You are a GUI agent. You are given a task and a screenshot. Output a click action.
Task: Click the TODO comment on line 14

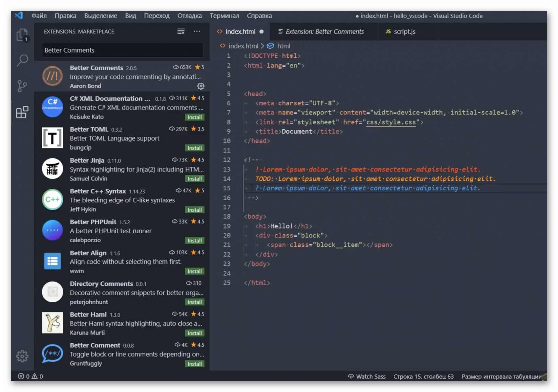point(375,179)
